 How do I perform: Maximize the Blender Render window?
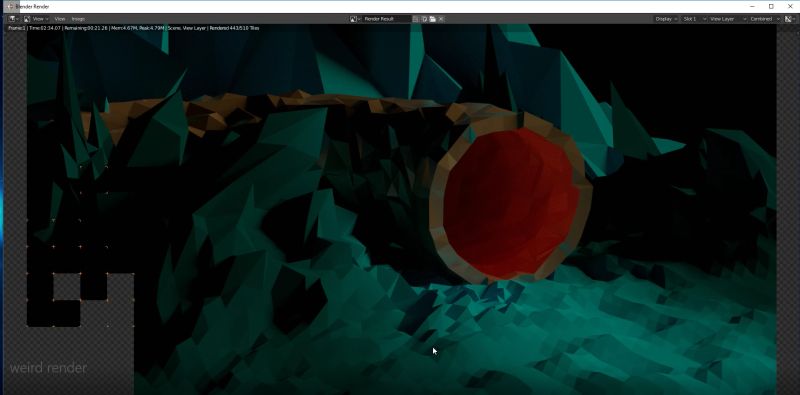[771, 7]
